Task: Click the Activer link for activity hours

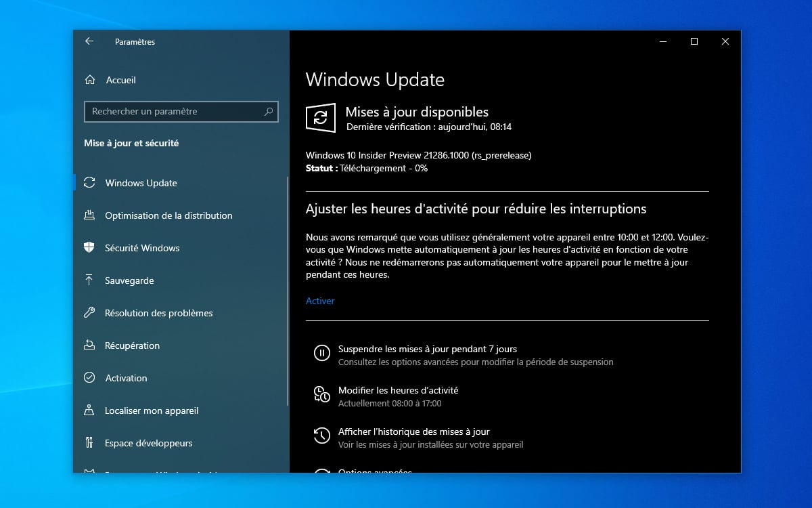Action: coord(319,301)
